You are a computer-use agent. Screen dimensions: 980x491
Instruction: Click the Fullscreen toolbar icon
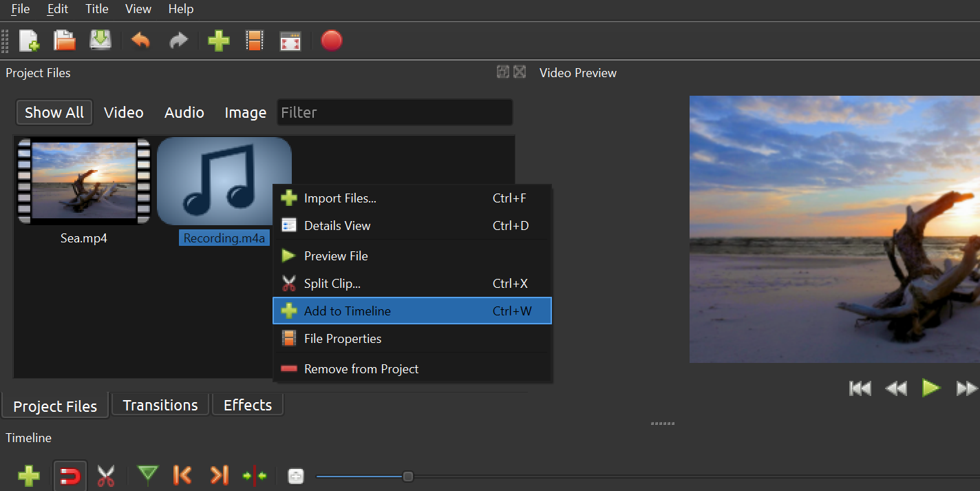[290, 41]
